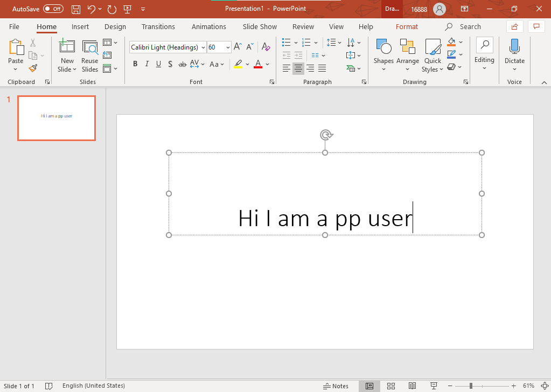Open Customize Quick Access Toolbar arrow
The width and height of the screenshot is (551, 392).
143,9
